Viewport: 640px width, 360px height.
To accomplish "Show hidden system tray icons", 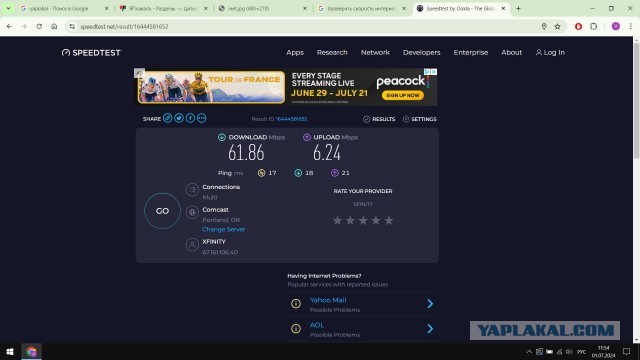I will click(529, 352).
